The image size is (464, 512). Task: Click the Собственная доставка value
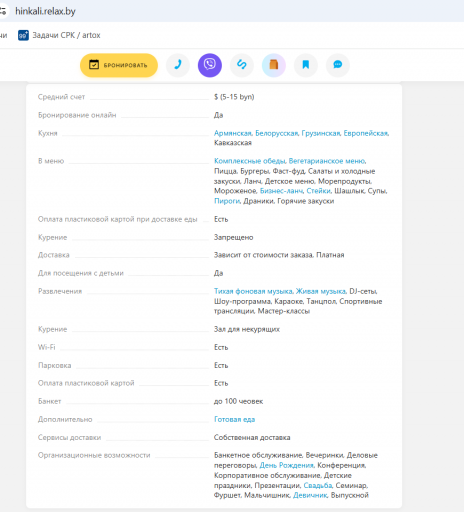tap(252, 437)
